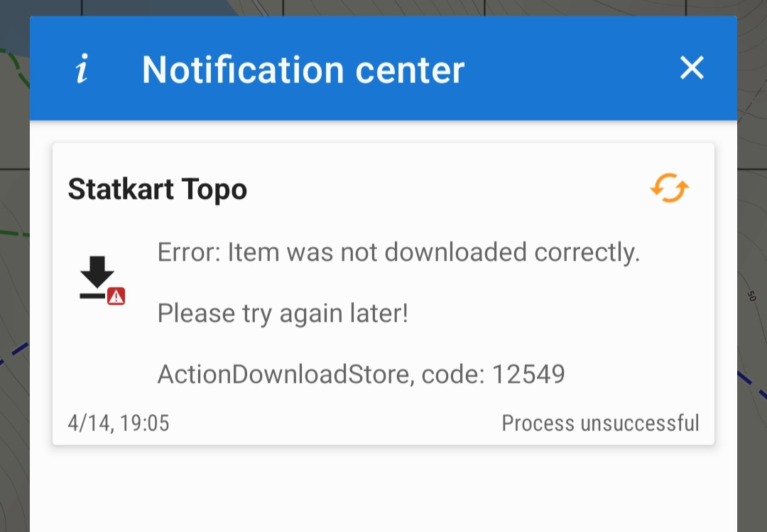
Task: Click the failed download arrow icon
Action: (97, 277)
